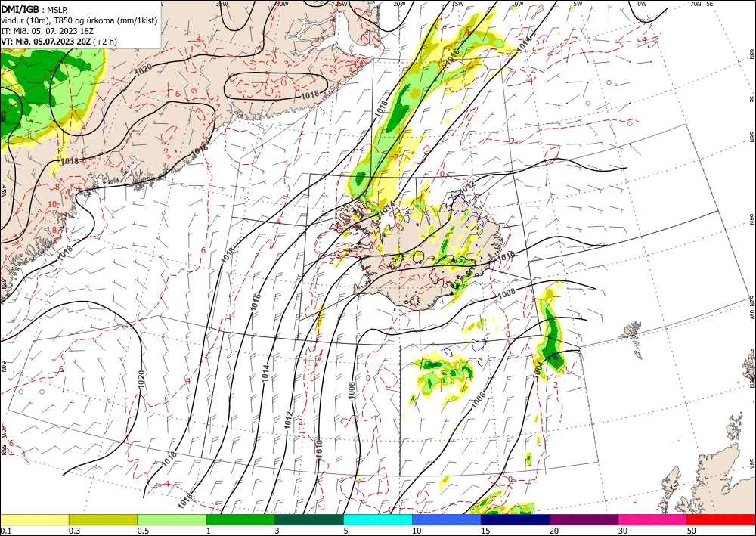
Task: Click the '30' legend value under the colorbar
Action: [x=623, y=531]
